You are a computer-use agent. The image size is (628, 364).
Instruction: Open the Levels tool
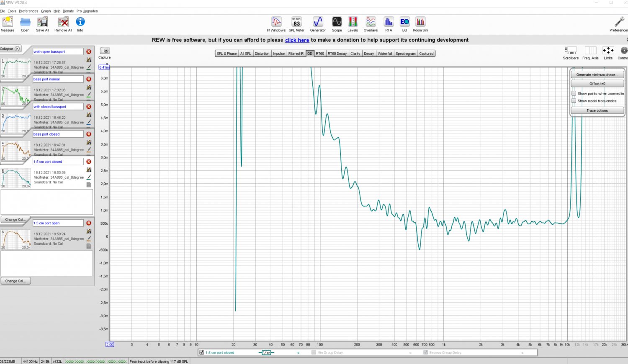pyautogui.click(x=353, y=24)
